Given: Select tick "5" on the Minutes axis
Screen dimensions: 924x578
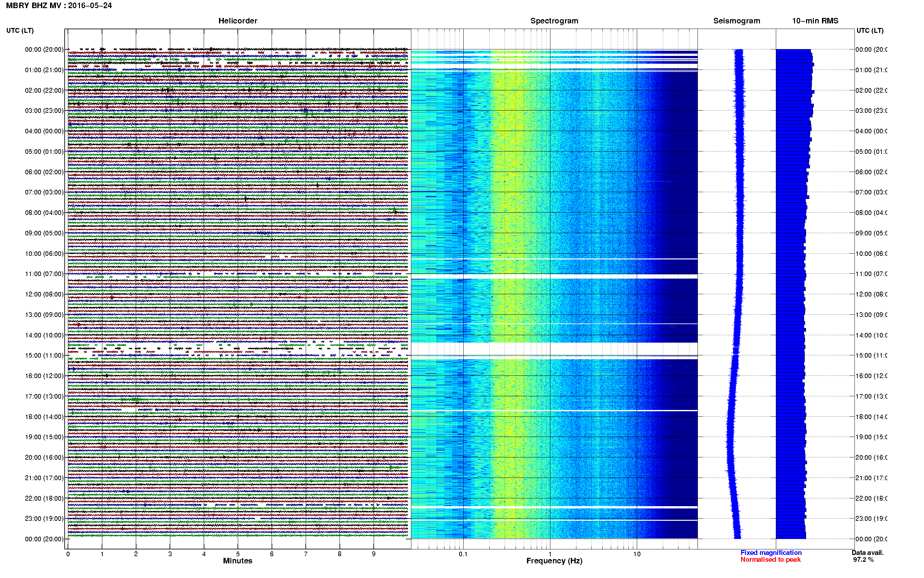Looking at the screenshot, I should (x=238, y=554).
